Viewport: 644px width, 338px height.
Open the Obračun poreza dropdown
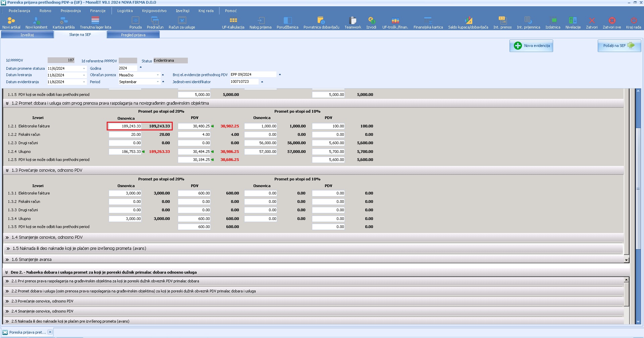click(158, 75)
